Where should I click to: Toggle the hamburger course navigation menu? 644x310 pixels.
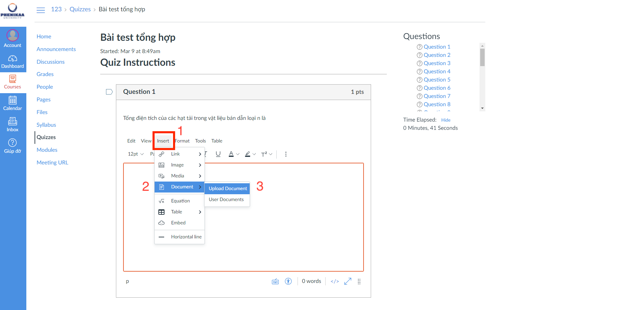coord(41,10)
